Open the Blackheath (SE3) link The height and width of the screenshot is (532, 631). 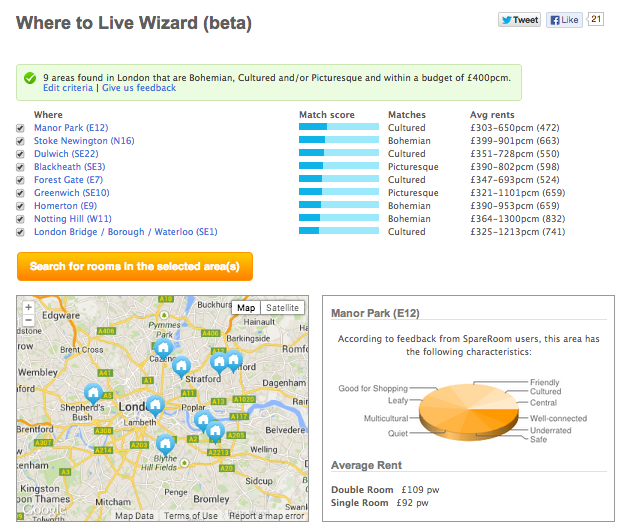pos(70,167)
